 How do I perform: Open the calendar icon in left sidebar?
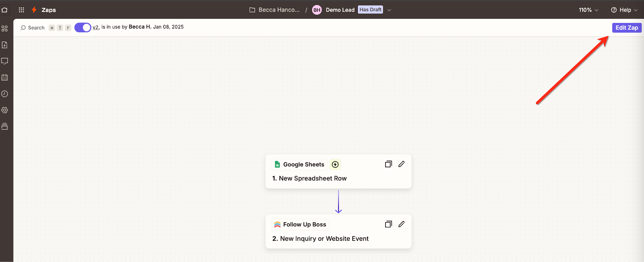(5, 78)
